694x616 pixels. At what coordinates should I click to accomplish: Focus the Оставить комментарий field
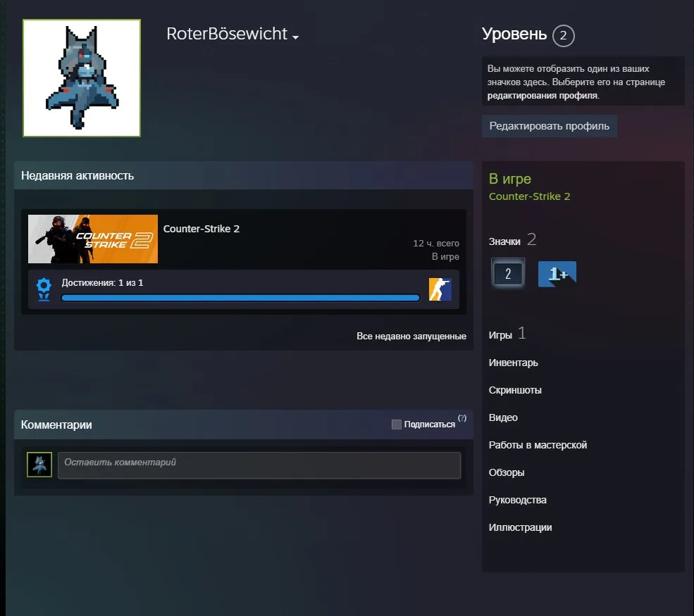259,465
